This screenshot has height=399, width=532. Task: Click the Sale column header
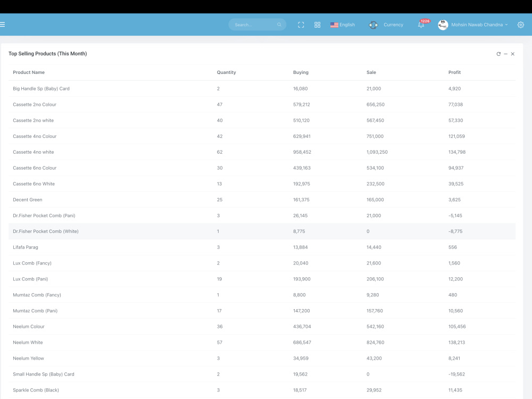click(x=371, y=72)
